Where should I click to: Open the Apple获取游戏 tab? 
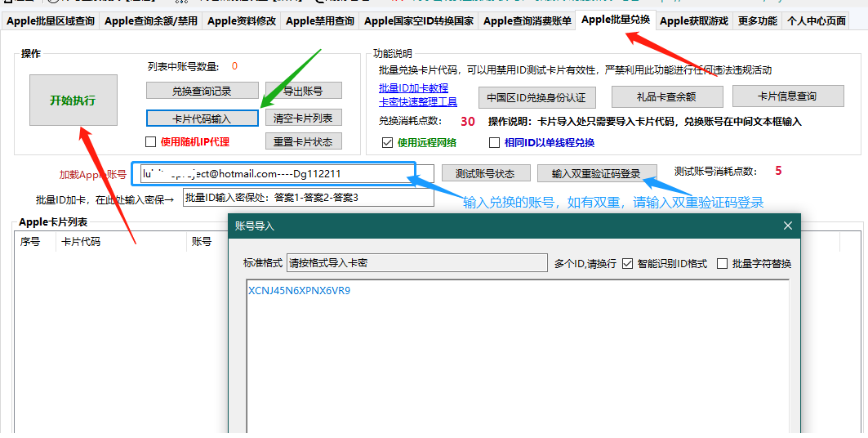694,21
